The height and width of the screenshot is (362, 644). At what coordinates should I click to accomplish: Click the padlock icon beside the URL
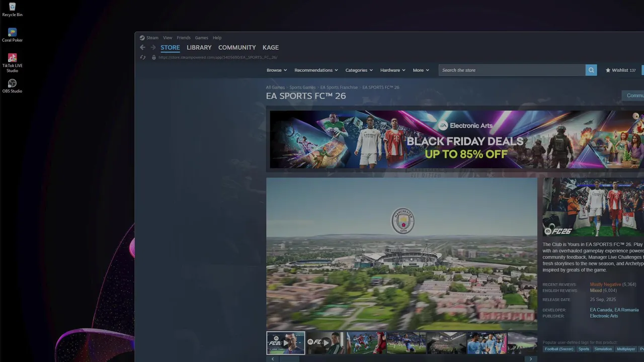tap(154, 57)
